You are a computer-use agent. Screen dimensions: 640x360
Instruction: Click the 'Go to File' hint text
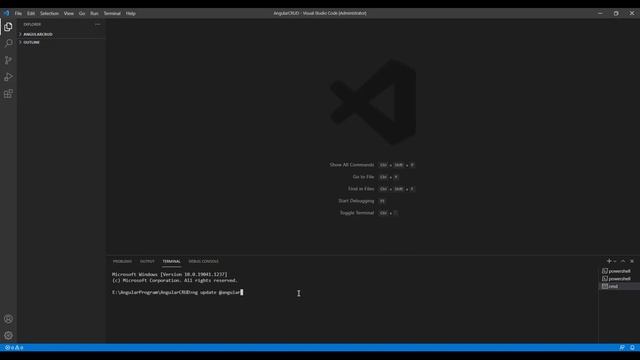tap(363, 177)
